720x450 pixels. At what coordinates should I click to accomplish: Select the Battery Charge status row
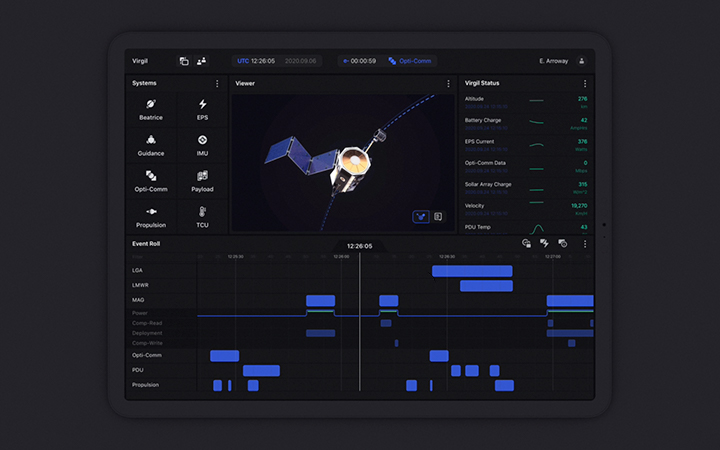(526, 124)
